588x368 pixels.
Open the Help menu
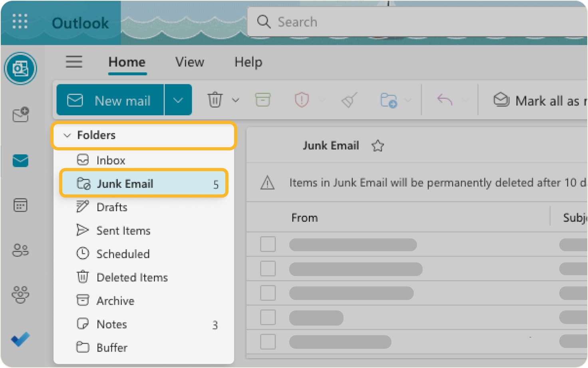click(248, 62)
